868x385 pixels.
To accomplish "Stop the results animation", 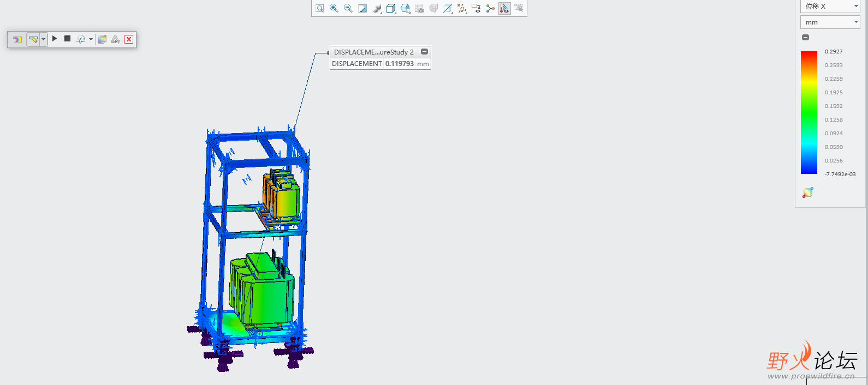I will 68,39.
